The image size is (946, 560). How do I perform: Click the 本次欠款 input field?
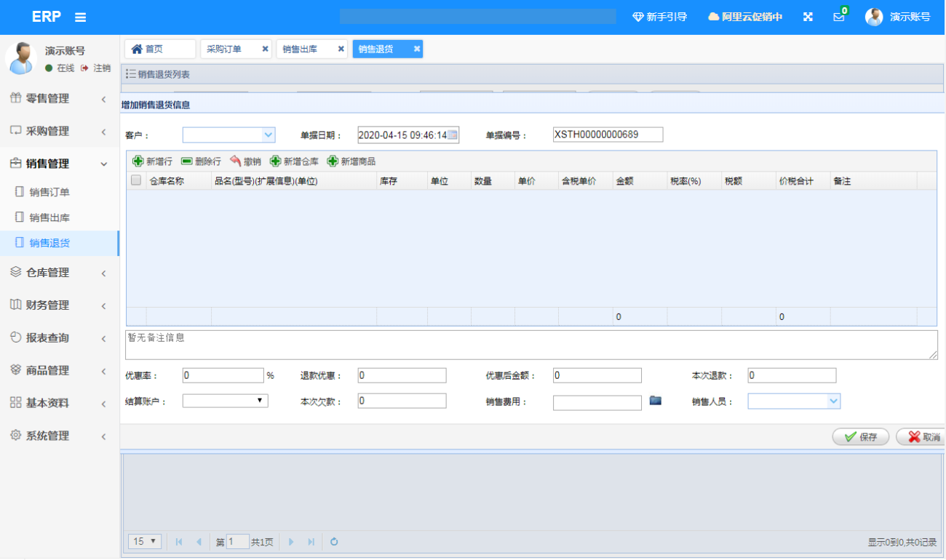[x=402, y=401]
